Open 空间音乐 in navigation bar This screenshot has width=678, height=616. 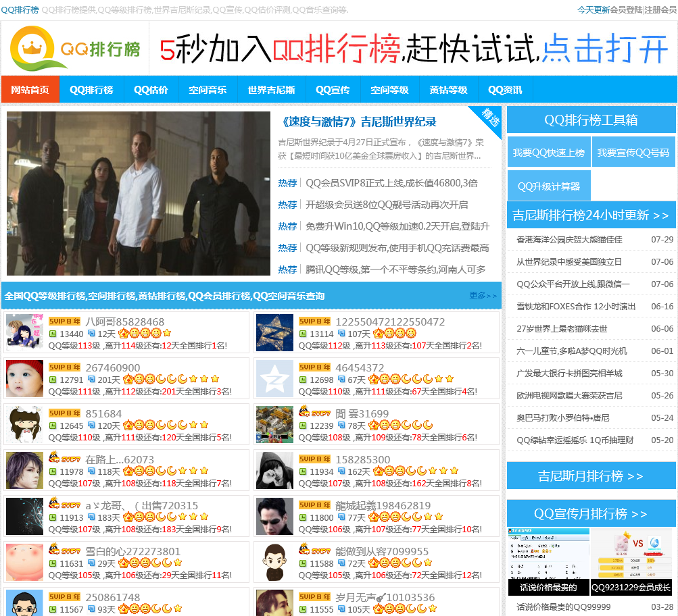(208, 89)
